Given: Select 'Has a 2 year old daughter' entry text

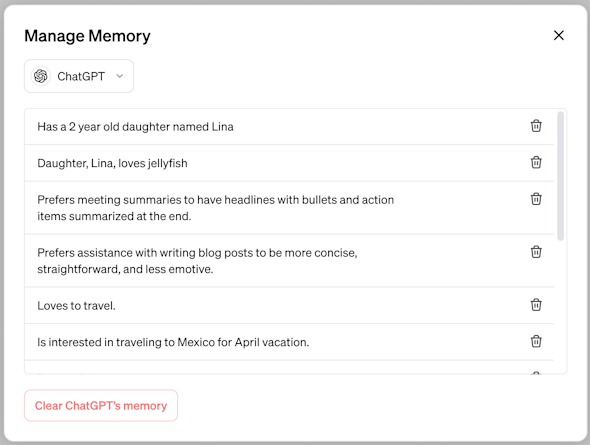Looking at the screenshot, I should tap(135, 127).
